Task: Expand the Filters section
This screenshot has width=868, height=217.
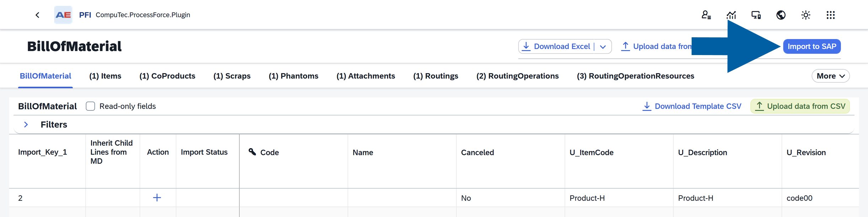Action: tap(26, 125)
